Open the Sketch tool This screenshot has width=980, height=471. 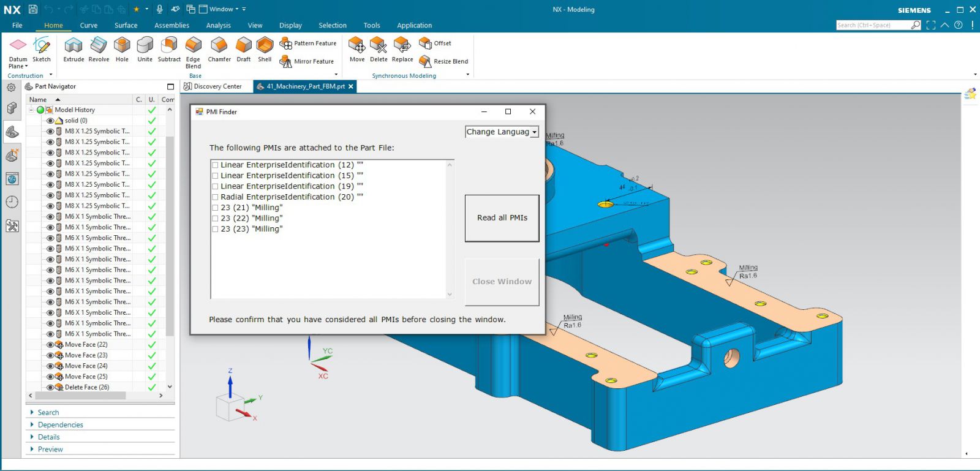[x=42, y=49]
